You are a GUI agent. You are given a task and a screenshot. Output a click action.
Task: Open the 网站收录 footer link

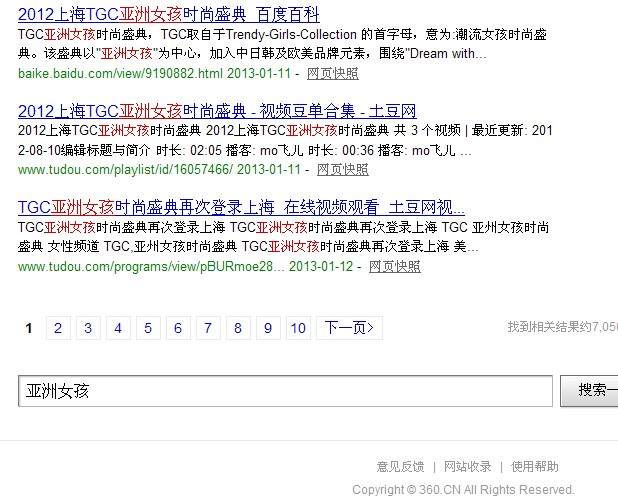pos(467,467)
